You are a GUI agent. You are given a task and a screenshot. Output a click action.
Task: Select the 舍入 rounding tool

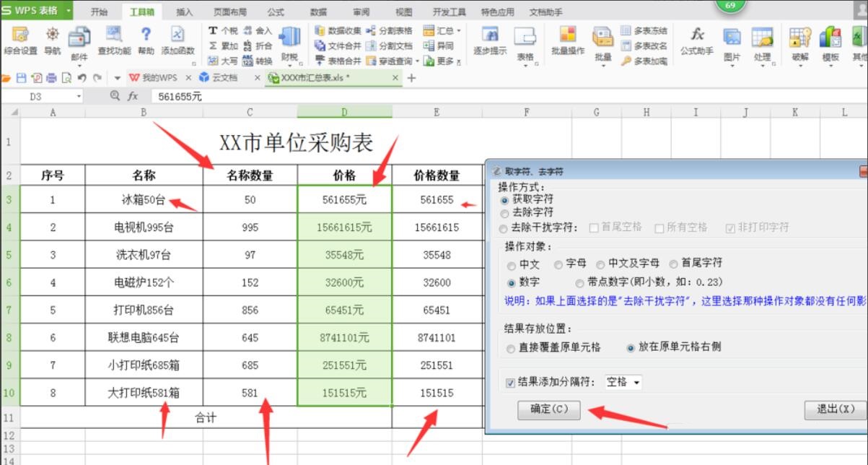pos(258,30)
